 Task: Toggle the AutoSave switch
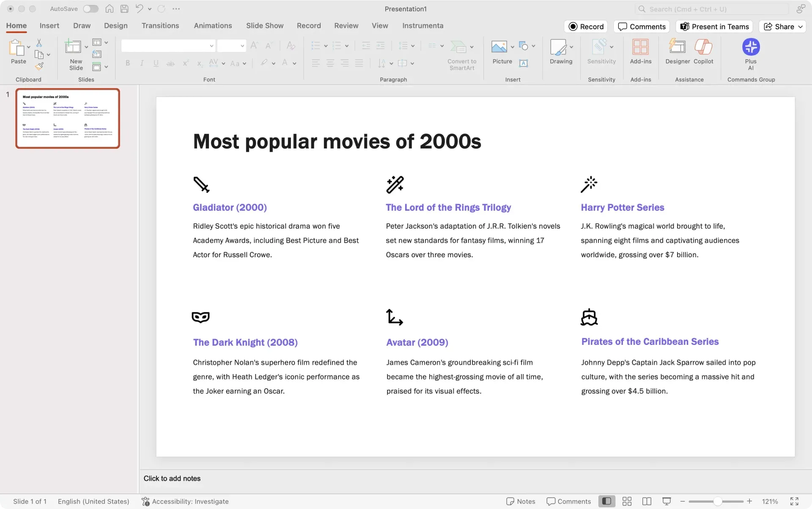tap(91, 8)
